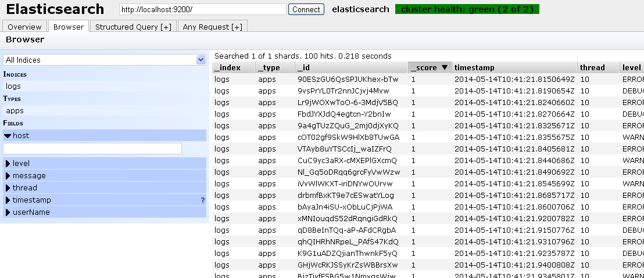The image size is (644, 278).
Task: Click timestamp 2014-05-14T10:41:21.8685717Z
Action: point(514,195)
